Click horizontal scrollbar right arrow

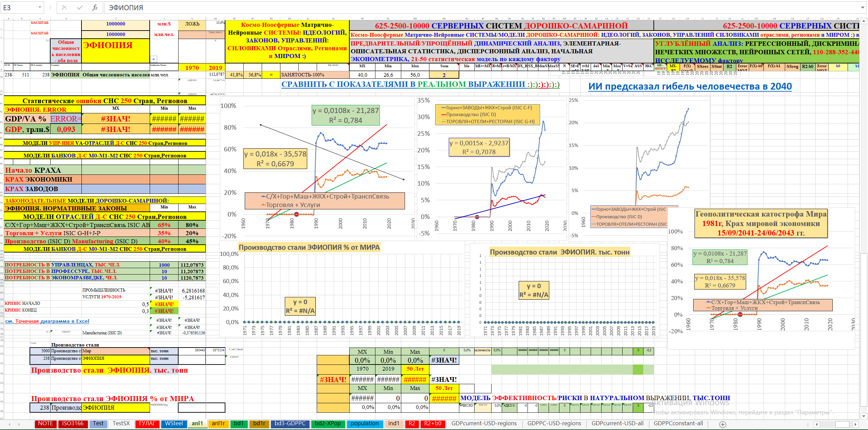pos(856,424)
